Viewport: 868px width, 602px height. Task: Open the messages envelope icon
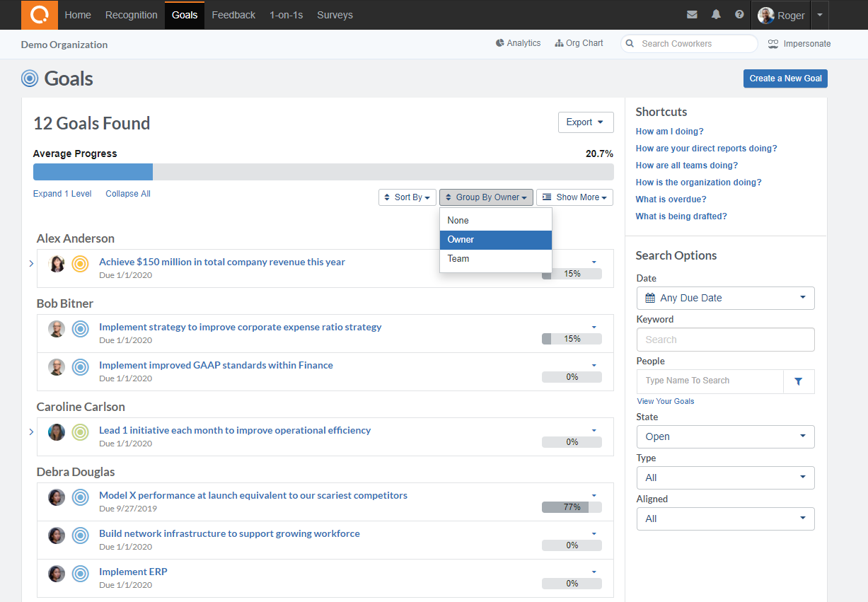point(692,15)
